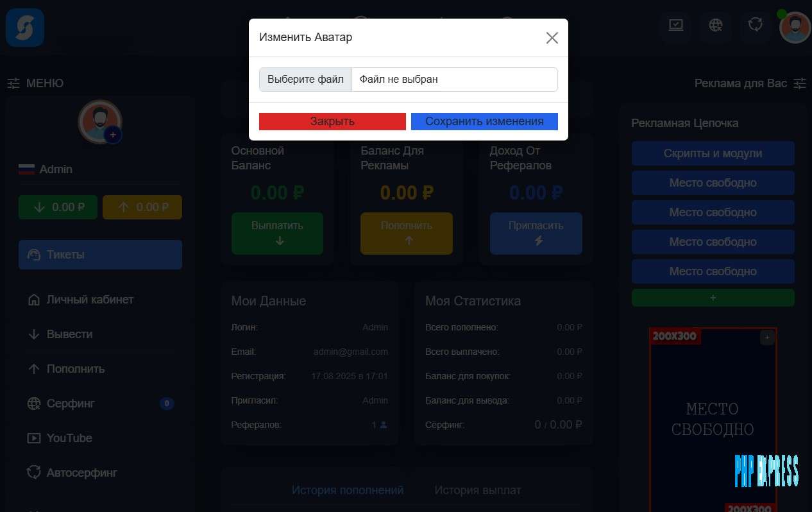Click the green plus button under ad chain
Image resolution: width=812 pixels, height=512 pixels.
pyautogui.click(x=713, y=298)
